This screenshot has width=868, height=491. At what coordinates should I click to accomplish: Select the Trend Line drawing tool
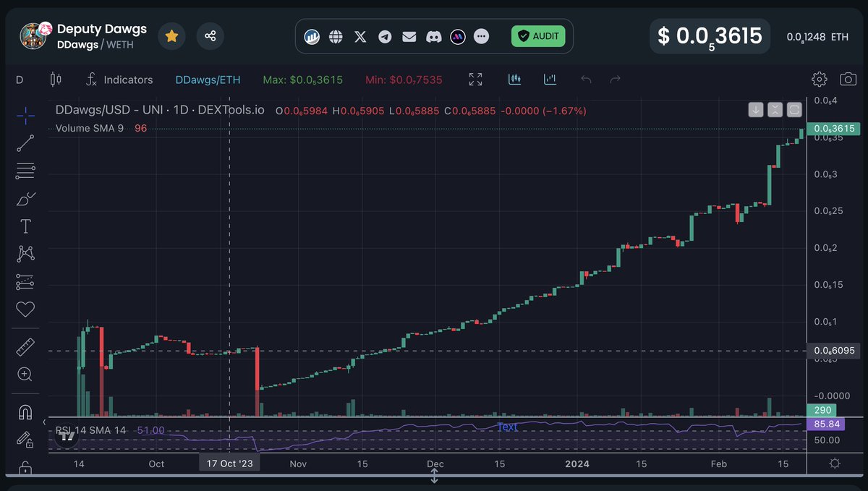(25, 142)
